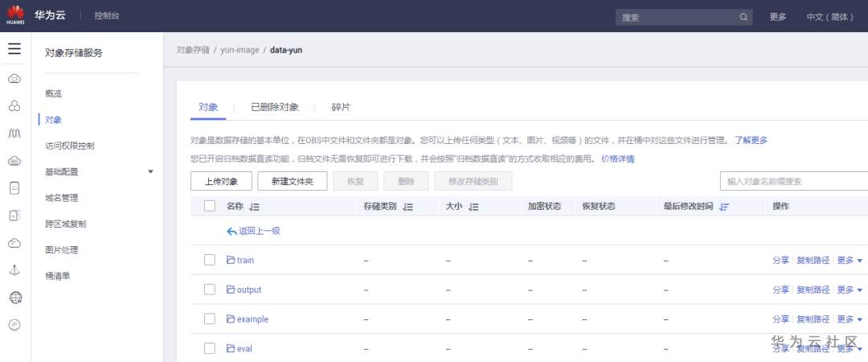Click folder icon of output
Screen dimensions: 868x362
pyautogui.click(x=231, y=290)
